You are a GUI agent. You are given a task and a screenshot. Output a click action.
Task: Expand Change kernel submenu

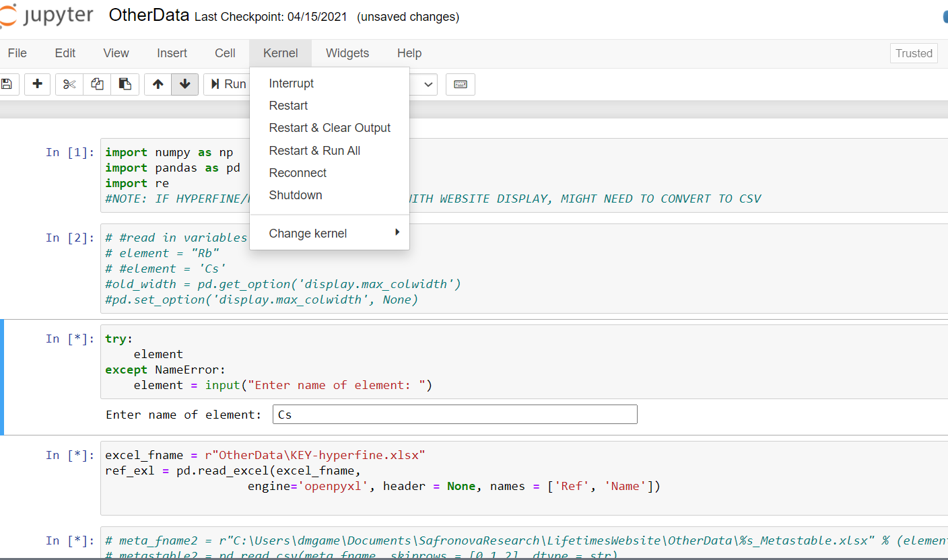329,234
